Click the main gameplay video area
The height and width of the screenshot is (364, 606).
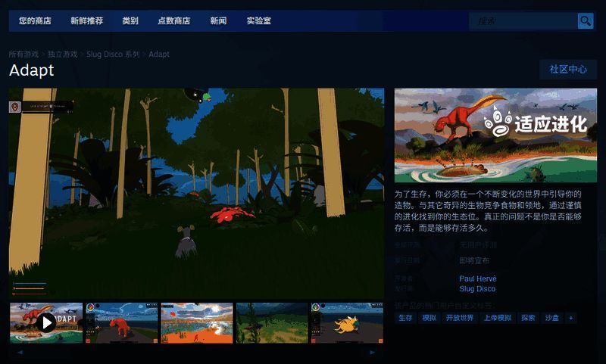pyautogui.click(x=196, y=194)
